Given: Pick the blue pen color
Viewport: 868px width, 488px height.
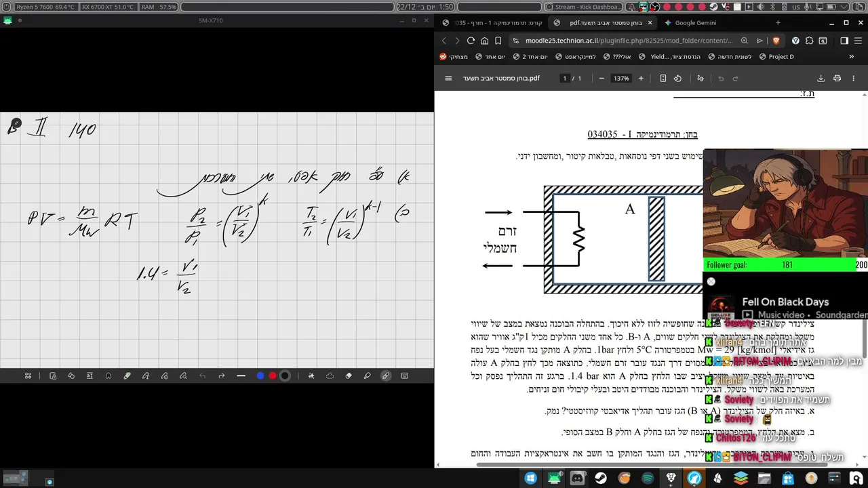Looking at the screenshot, I should point(260,375).
